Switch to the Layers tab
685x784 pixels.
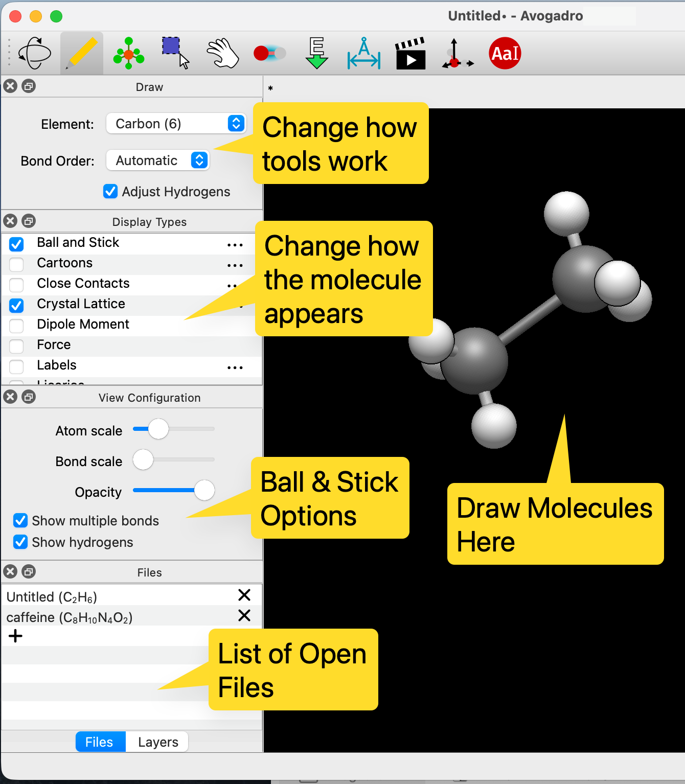pos(157,742)
